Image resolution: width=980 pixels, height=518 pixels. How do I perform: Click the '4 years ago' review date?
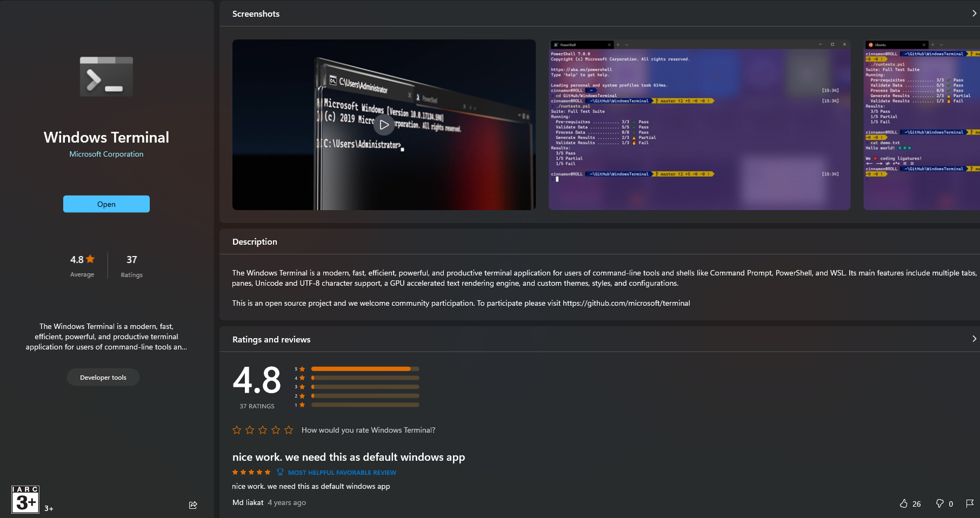tap(287, 502)
